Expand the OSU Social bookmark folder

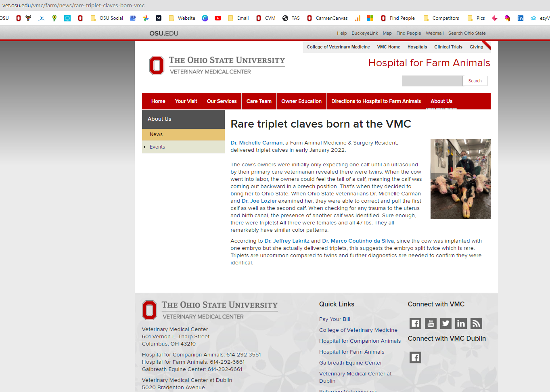pos(107,18)
